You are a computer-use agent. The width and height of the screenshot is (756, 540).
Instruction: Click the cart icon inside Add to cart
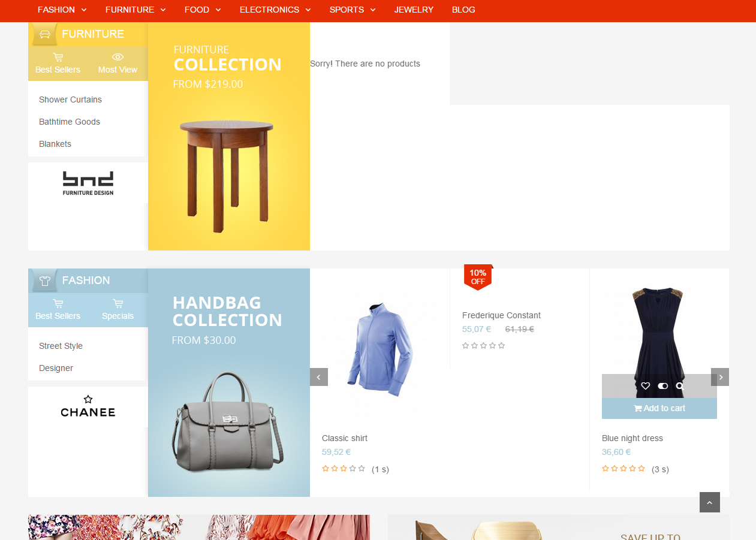(638, 408)
